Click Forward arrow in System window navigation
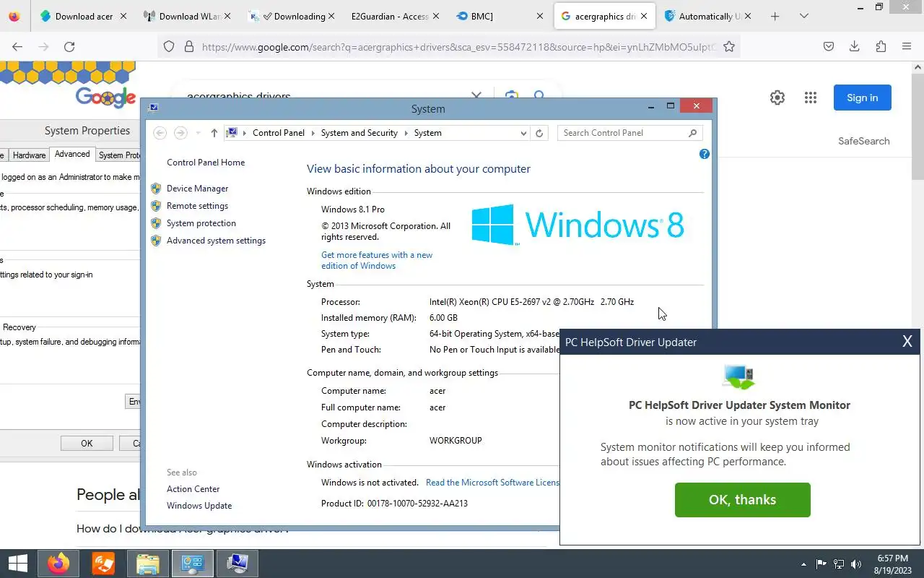The height and width of the screenshot is (578, 924). pos(180,133)
